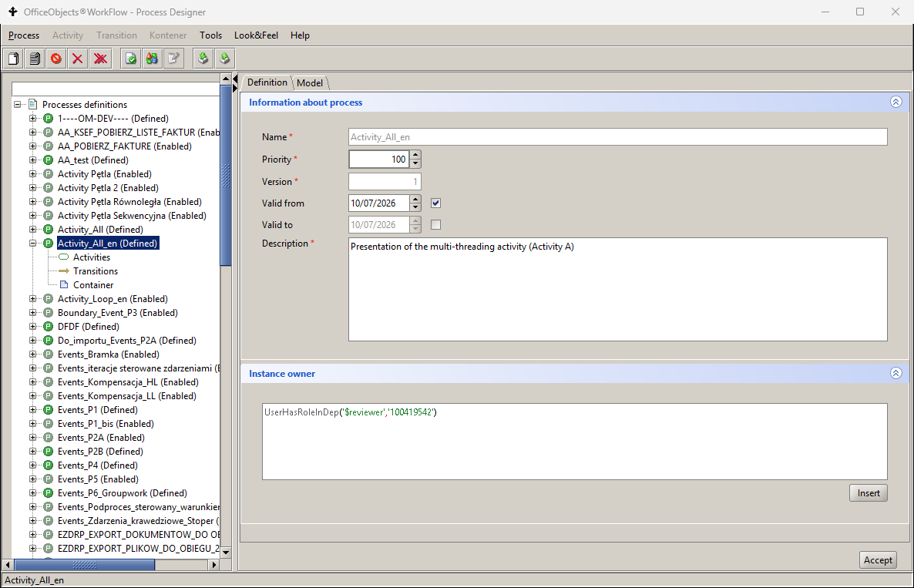Open the Look&Feel menu
Screen dimensions: 914x588
pyautogui.click(x=256, y=35)
